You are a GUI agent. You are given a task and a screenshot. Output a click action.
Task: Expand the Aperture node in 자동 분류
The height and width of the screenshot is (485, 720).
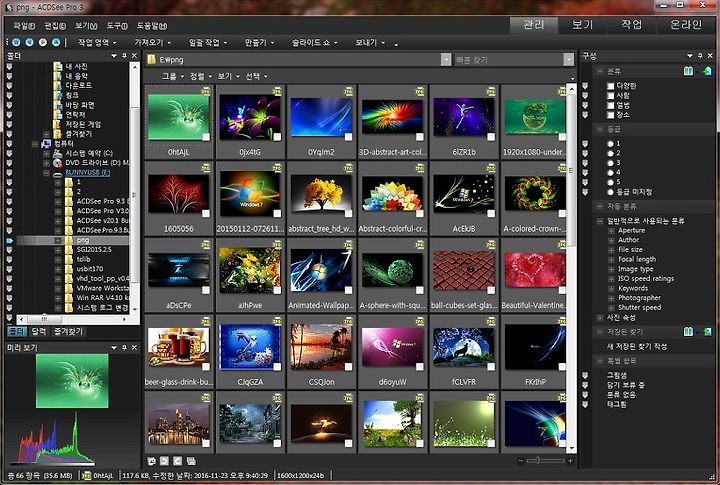[611, 231]
